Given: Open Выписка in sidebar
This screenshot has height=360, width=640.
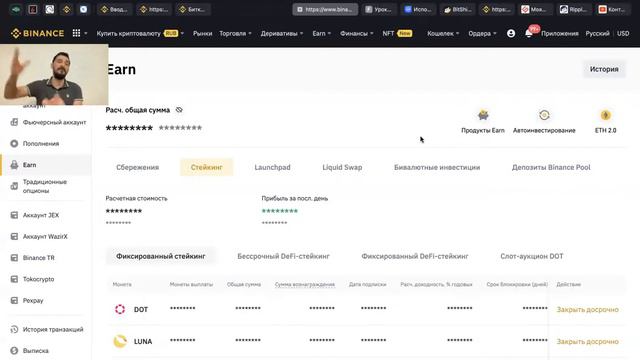Looking at the screenshot, I should [36, 351].
